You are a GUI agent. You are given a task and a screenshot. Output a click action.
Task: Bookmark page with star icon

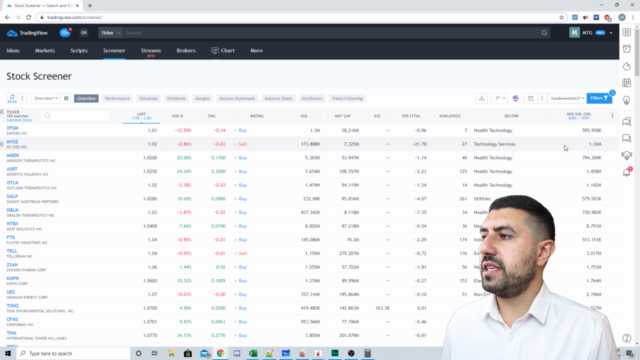click(x=561, y=17)
